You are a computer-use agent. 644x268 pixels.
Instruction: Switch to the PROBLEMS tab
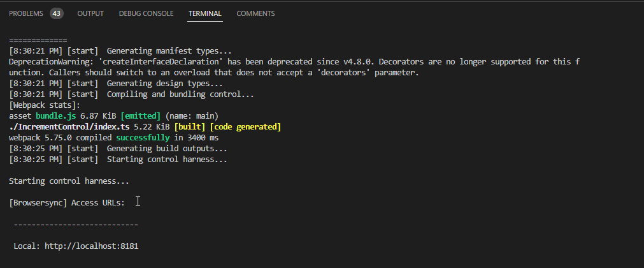click(x=26, y=13)
